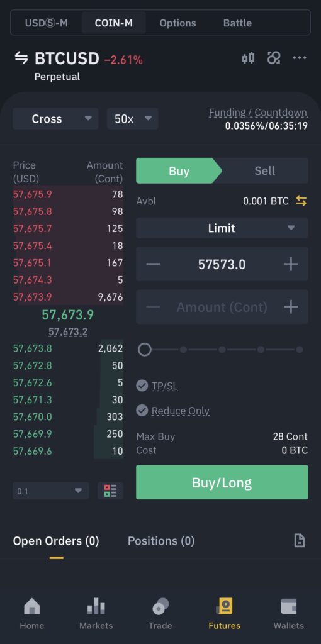Open the Cross margin mode dropdown

[x=55, y=119]
